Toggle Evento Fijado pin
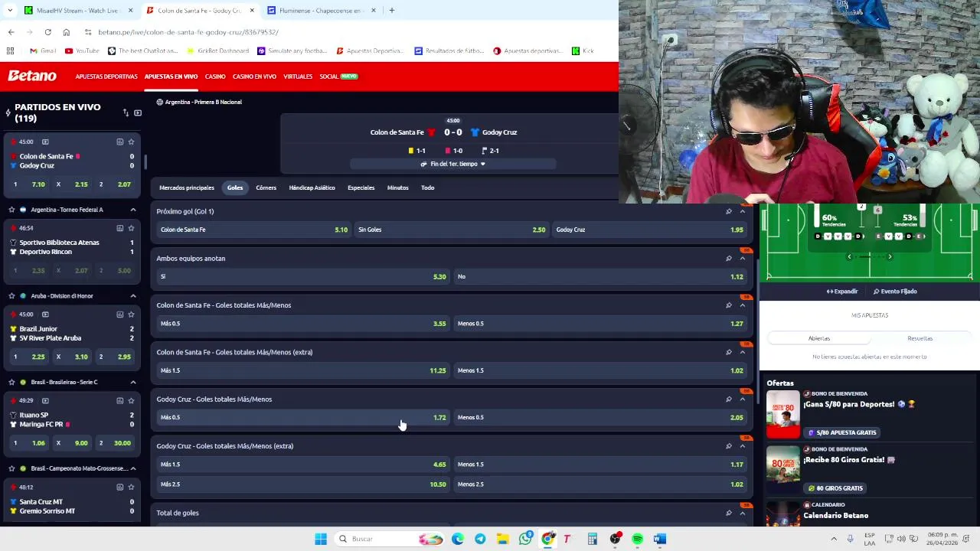Viewport: 980px width, 551px height. tap(895, 292)
